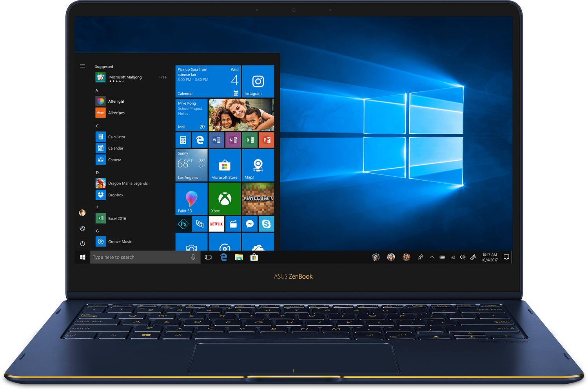
Task: Open Skype from the tiles
Action: (266, 224)
